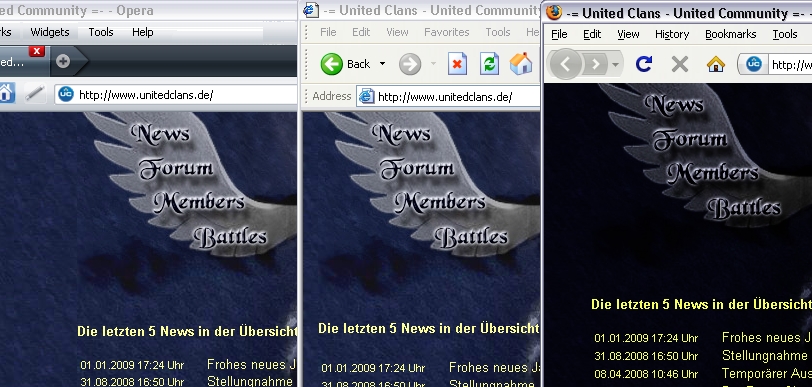Viewport: 812px width, 387px height.
Task: Open recent pages dropdown in Firefox
Action: pos(615,65)
